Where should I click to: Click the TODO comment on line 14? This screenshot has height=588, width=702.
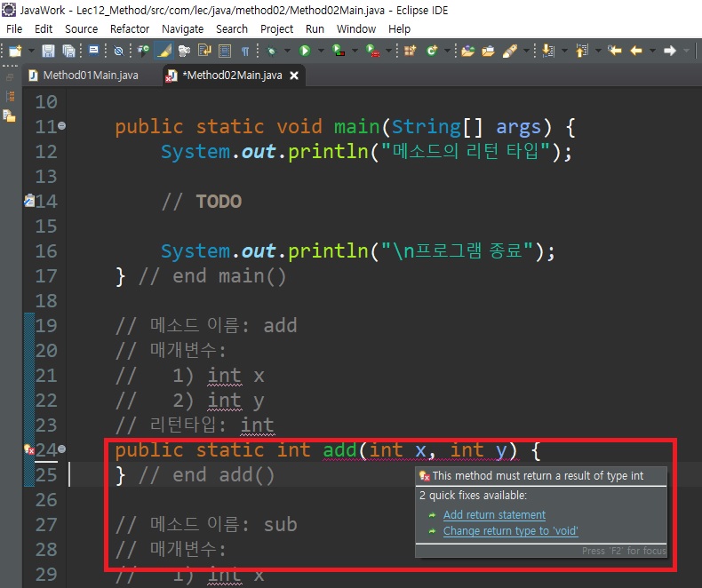click(219, 202)
